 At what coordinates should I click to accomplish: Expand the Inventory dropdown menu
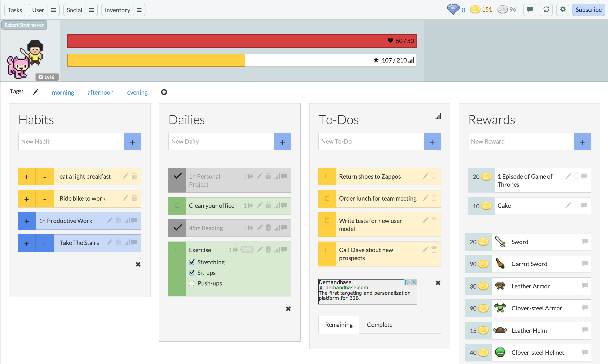[139, 10]
